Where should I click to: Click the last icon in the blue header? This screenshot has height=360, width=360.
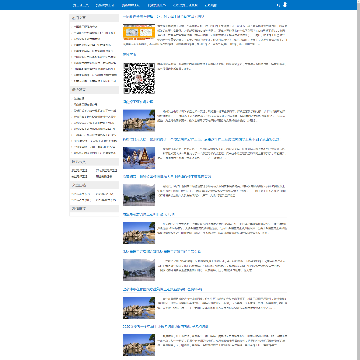point(285,5)
